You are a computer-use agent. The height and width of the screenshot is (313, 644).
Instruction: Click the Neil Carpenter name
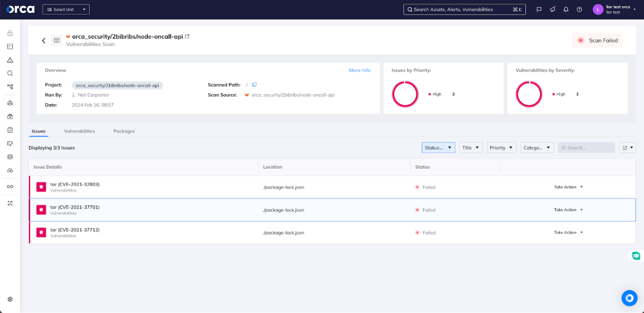[x=93, y=95]
